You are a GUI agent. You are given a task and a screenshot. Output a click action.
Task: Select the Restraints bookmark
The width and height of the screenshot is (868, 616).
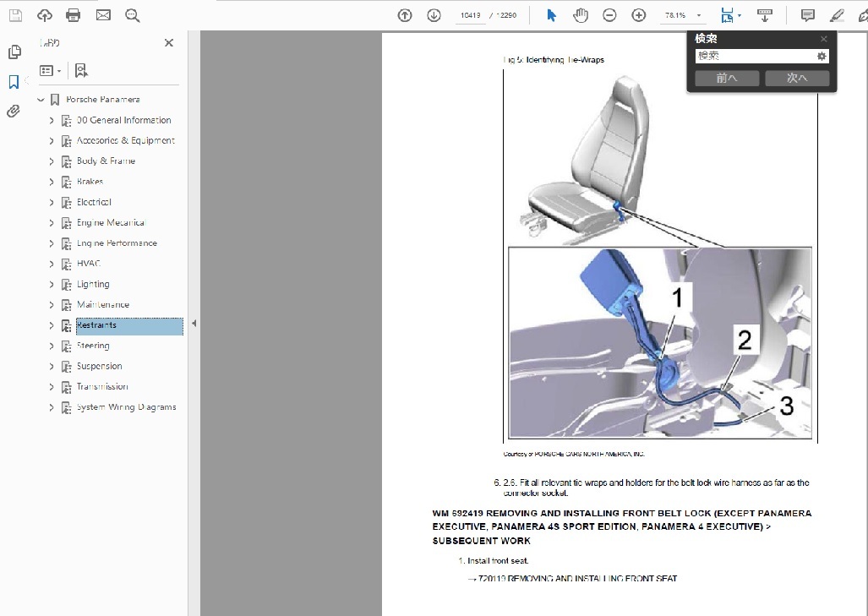(x=96, y=325)
